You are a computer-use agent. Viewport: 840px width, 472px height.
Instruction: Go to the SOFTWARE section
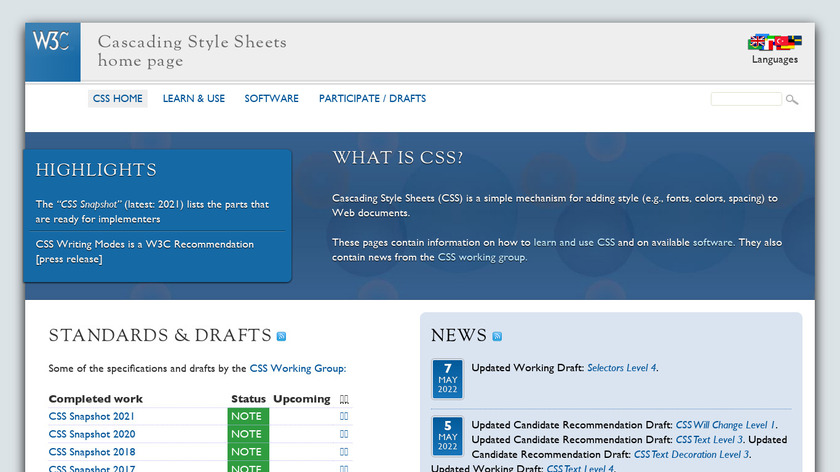tap(272, 99)
